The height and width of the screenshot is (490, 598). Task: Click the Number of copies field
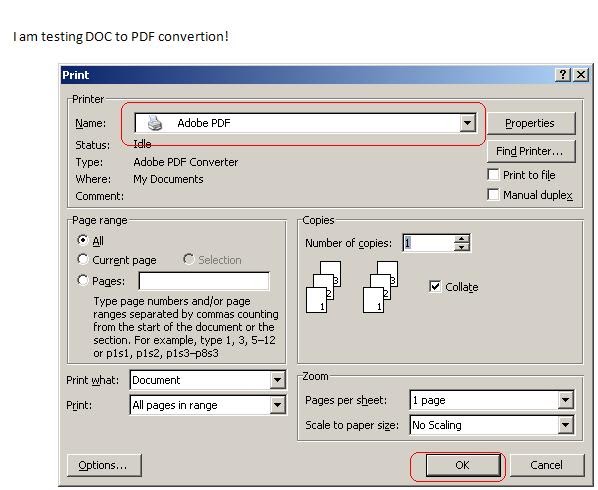point(429,243)
